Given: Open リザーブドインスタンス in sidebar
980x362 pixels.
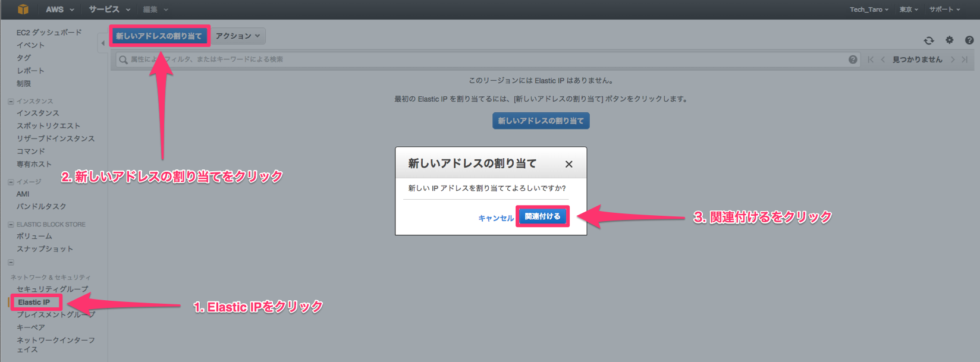Looking at the screenshot, I should click(56, 138).
